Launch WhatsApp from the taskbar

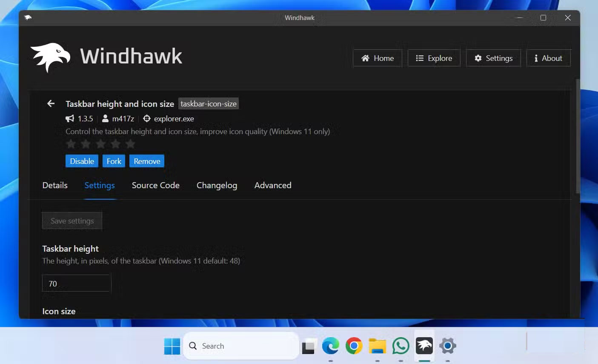400,346
